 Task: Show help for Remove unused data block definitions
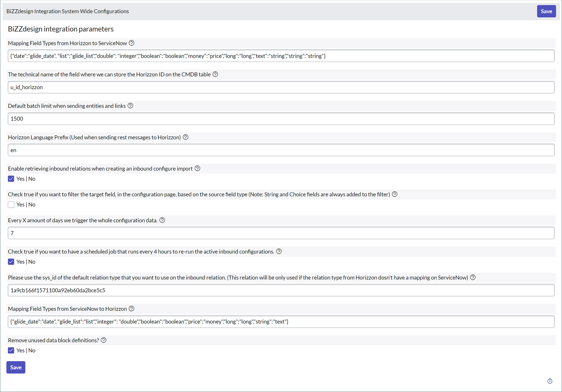click(x=104, y=340)
